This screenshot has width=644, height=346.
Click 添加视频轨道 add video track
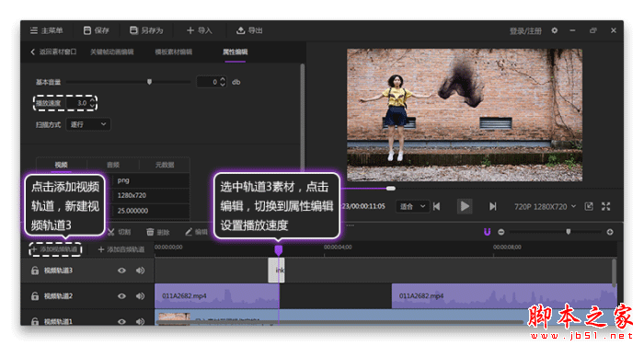click(54, 249)
